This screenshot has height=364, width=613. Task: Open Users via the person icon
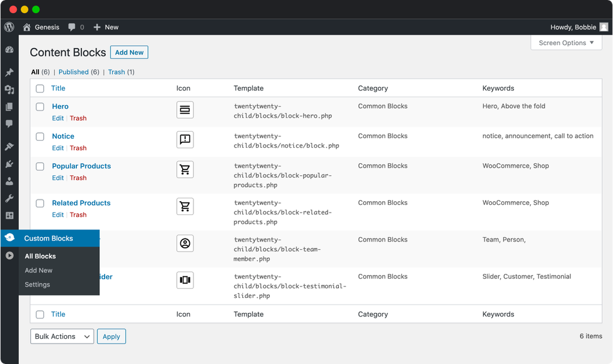pyautogui.click(x=9, y=181)
